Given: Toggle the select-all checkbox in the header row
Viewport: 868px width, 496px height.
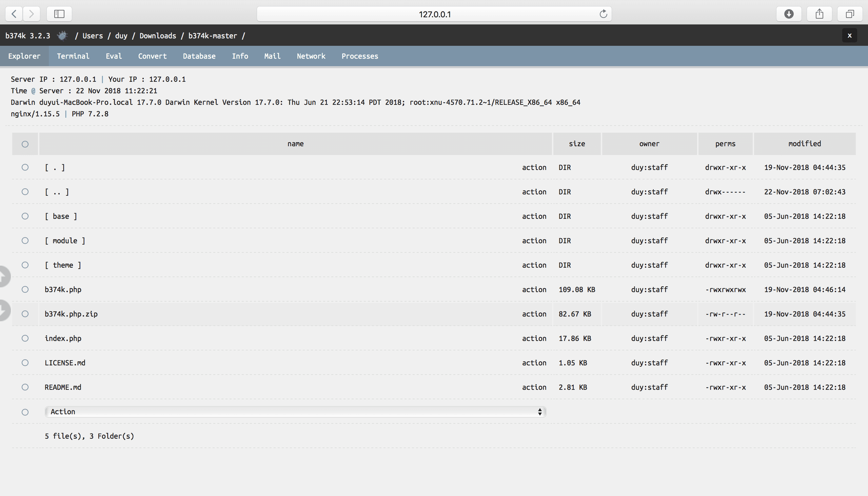Looking at the screenshot, I should [25, 144].
